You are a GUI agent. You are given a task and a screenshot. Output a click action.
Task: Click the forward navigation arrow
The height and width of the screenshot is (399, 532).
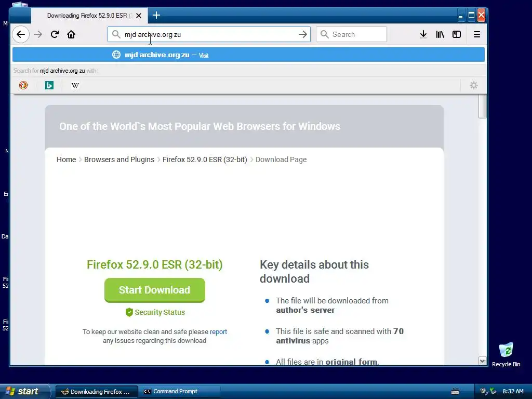pos(38,34)
